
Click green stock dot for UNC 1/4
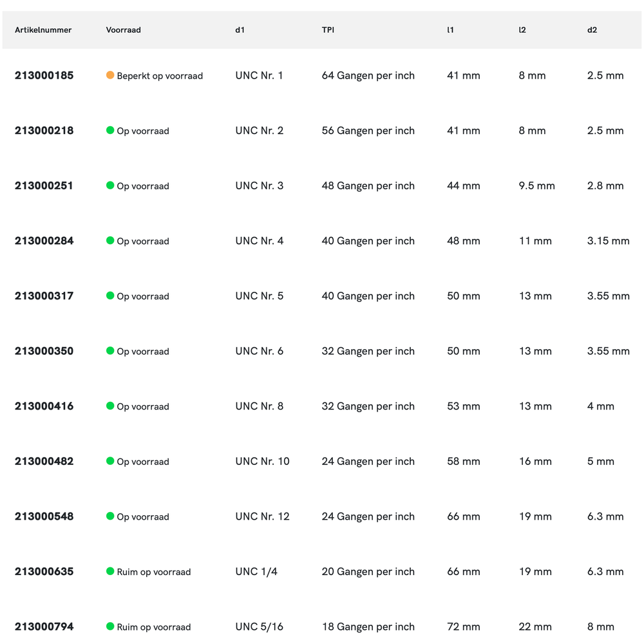[x=110, y=571]
